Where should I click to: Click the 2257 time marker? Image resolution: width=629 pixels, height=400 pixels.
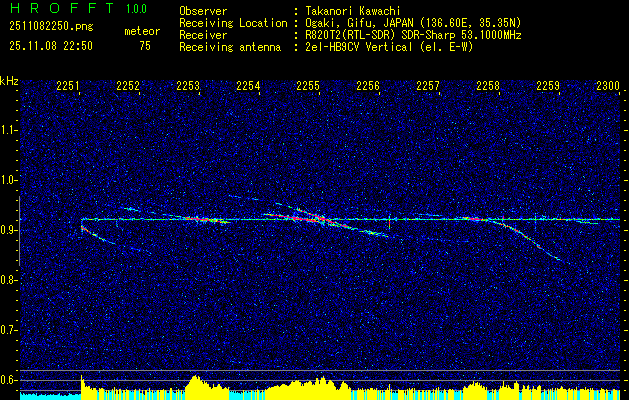pos(428,85)
